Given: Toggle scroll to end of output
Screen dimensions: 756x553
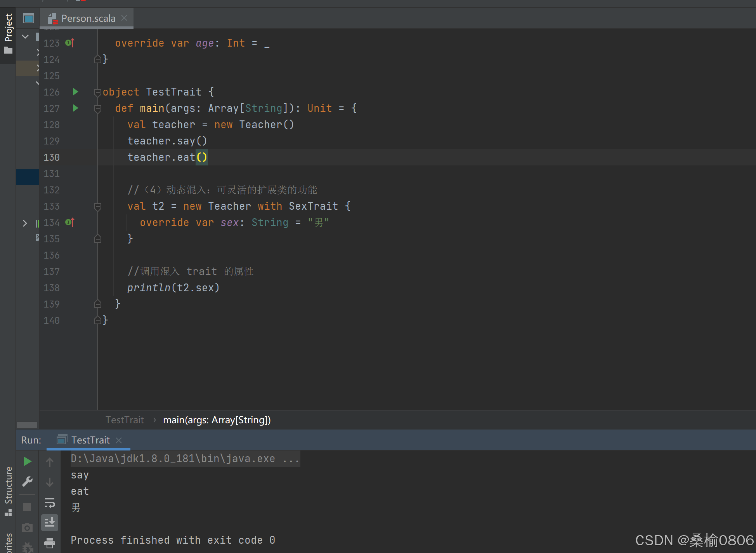Looking at the screenshot, I should point(50,523).
